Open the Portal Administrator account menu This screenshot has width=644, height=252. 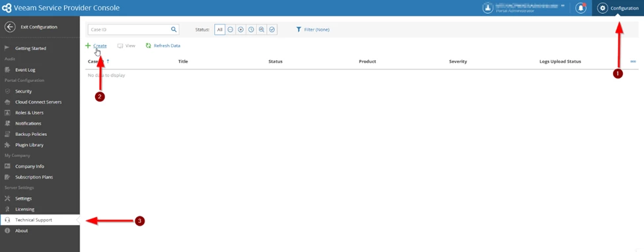[x=524, y=8]
